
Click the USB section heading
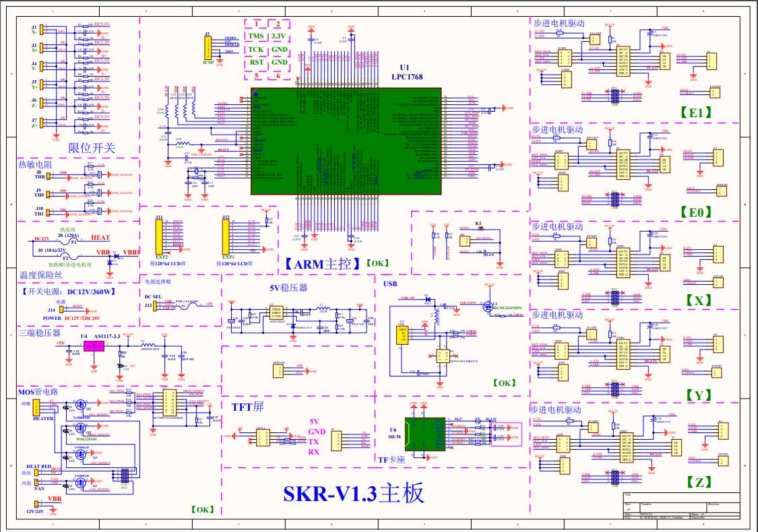[x=390, y=284]
